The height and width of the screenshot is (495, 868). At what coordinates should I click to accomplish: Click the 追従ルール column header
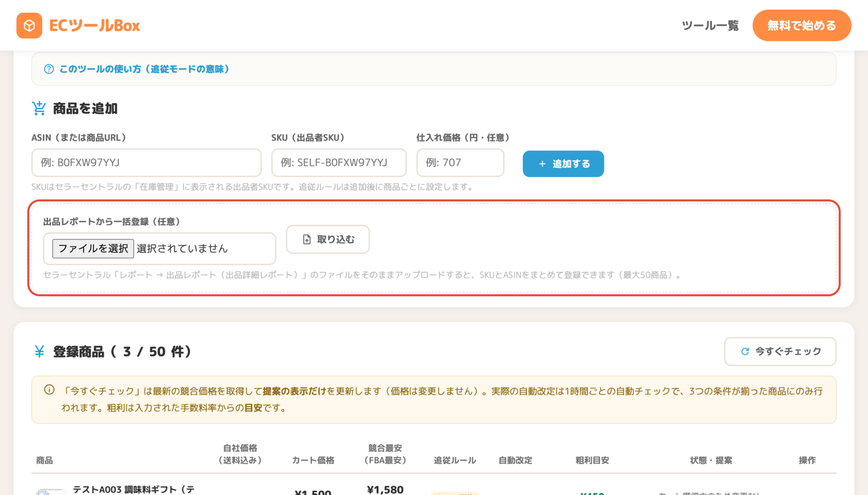pos(455,460)
